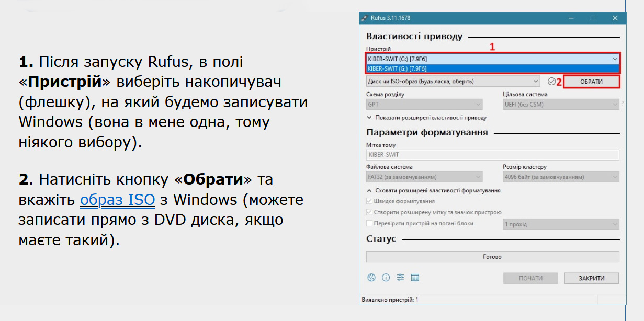Close the Rufus window with X
This screenshot has height=321, width=644.
[615, 18]
